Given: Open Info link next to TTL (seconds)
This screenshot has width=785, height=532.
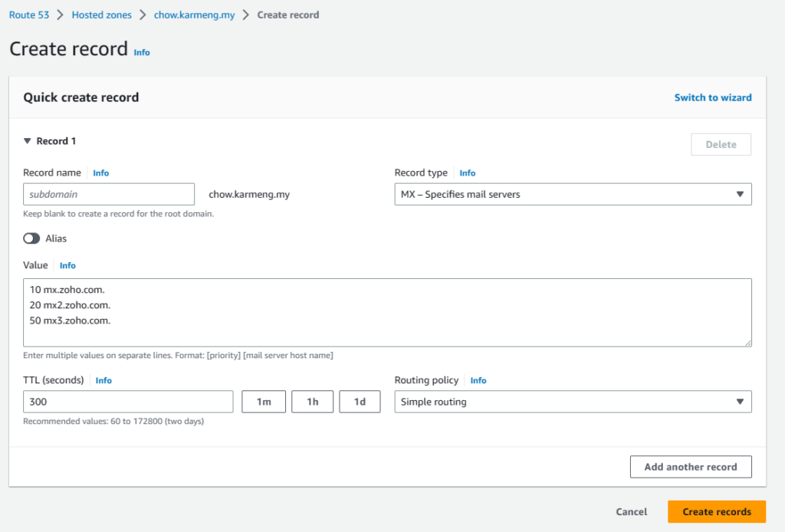Looking at the screenshot, I should (103, 380).
